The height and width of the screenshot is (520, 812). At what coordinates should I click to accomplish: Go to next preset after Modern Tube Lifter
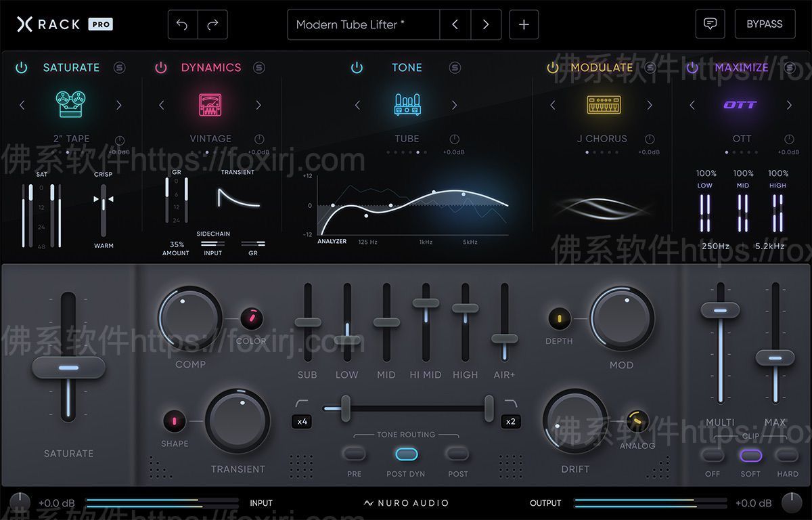(486, 24)
